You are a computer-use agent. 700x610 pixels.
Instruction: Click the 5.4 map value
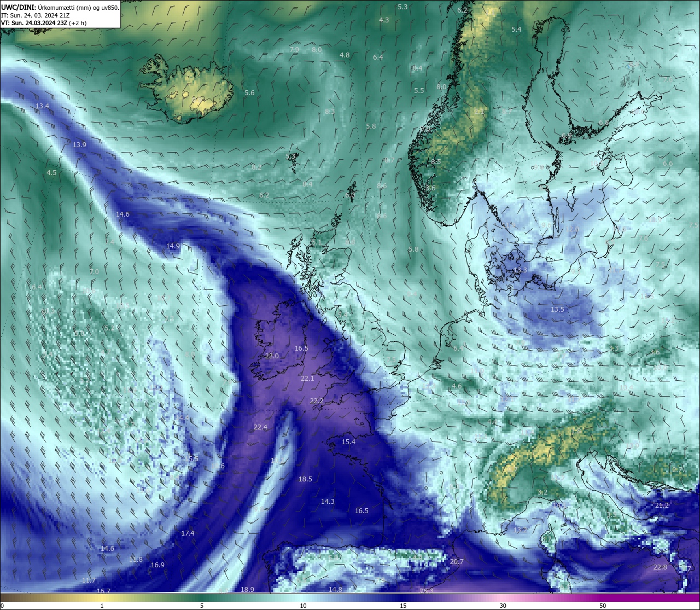[516, 29]
